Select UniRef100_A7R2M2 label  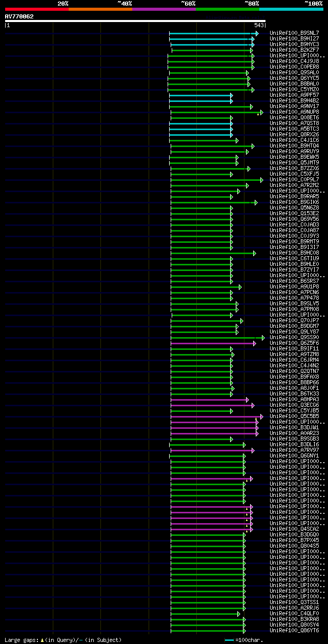point(294,185)
